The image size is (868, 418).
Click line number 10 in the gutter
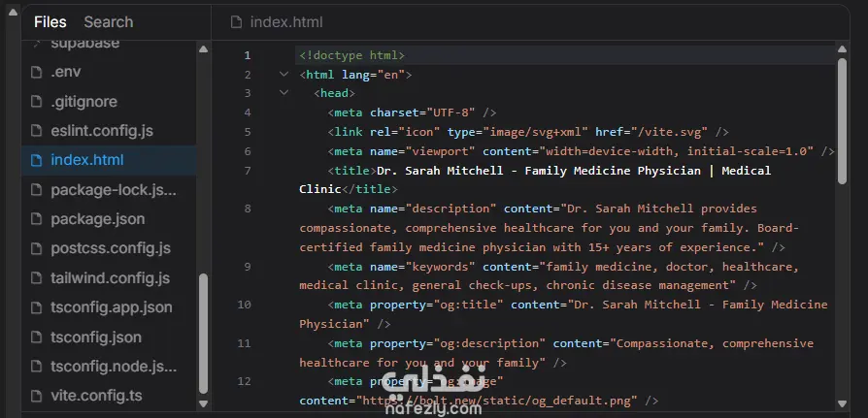(x=244, y=305)
